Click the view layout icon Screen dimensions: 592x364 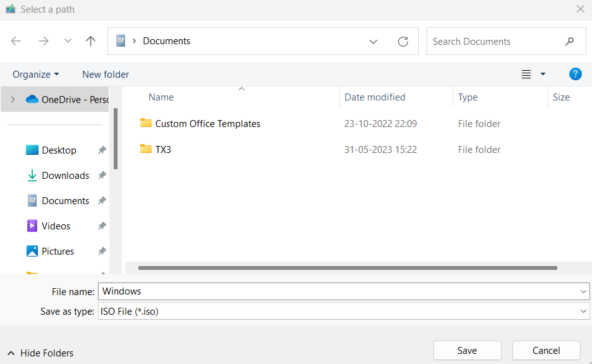(526, 75)
